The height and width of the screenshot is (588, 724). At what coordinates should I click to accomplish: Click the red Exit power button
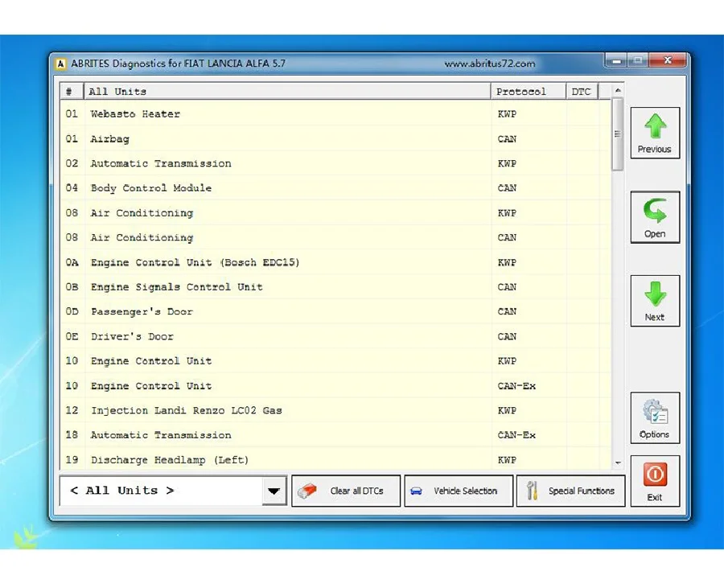tap(655, 481)
